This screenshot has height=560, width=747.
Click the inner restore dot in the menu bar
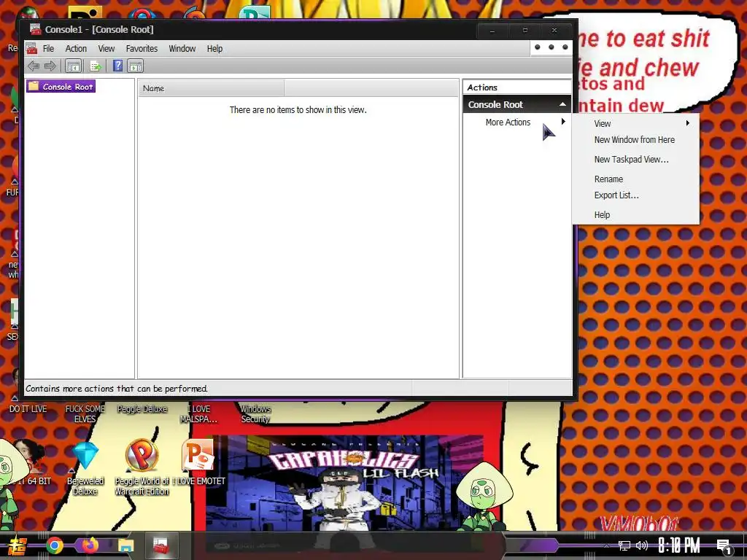(551, 47)
